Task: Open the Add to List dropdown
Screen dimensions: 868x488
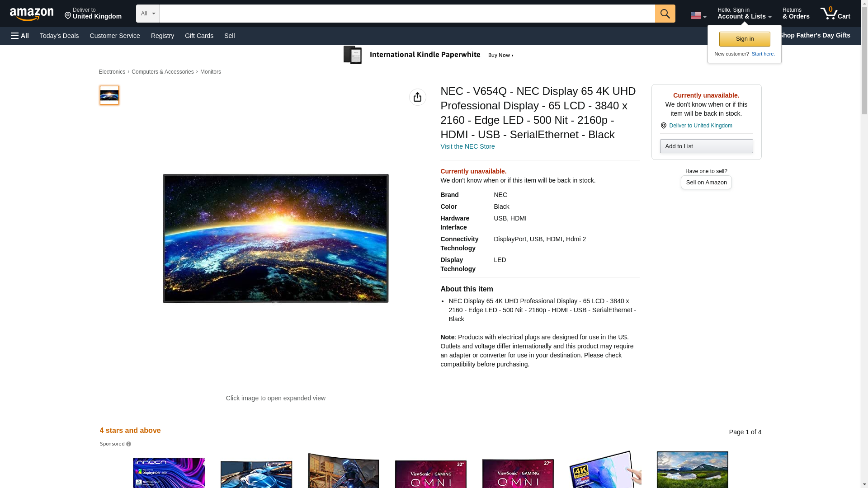Action: pyautogui.click(x=706, y=146)
